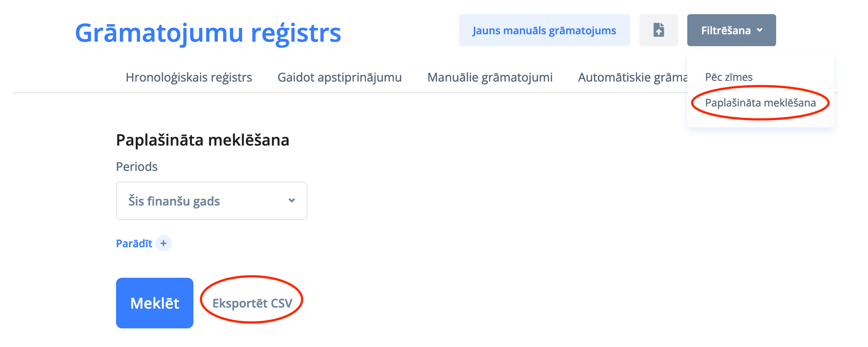This screenshot has width=868, height=347.
Task: Open the Gaidot apstiprinājumu tab
Action: 340,77
